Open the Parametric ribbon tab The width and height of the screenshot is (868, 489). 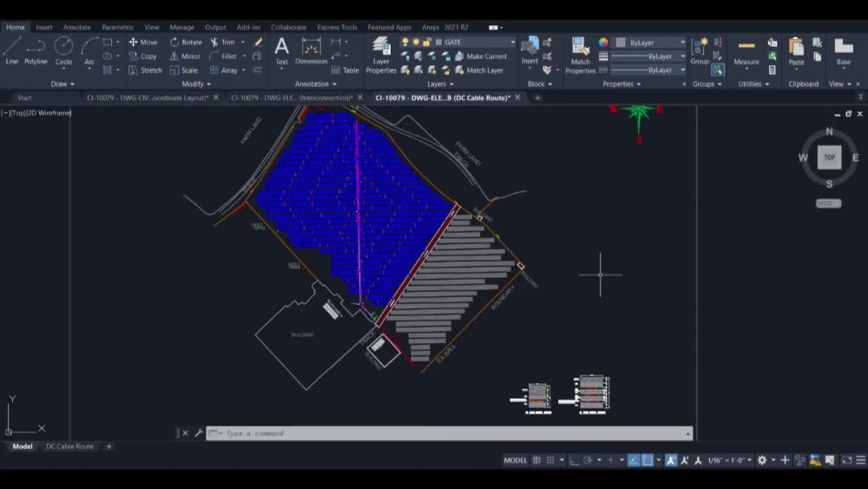pyautogui.click(x=117, y=27)
